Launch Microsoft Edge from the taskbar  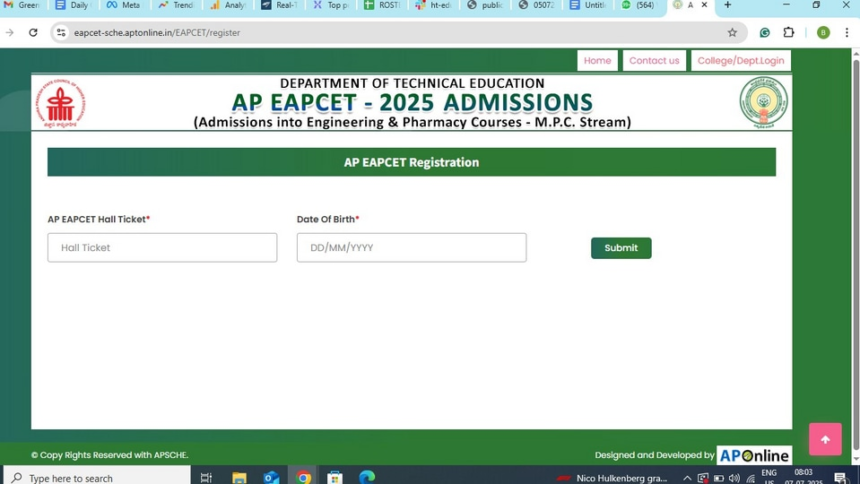pyautogui.click(x=367, y=477)
